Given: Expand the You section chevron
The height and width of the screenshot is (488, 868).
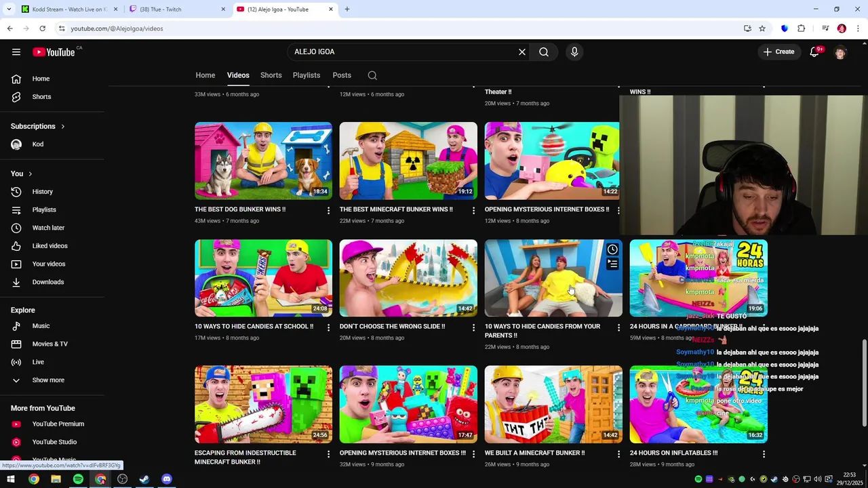Looking at the screenshot, I should (30, 174).
